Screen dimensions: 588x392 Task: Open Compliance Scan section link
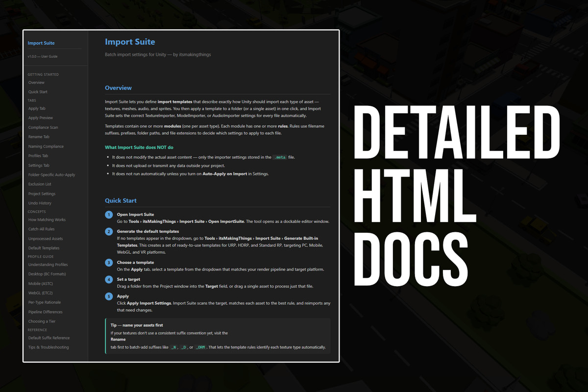43,127
